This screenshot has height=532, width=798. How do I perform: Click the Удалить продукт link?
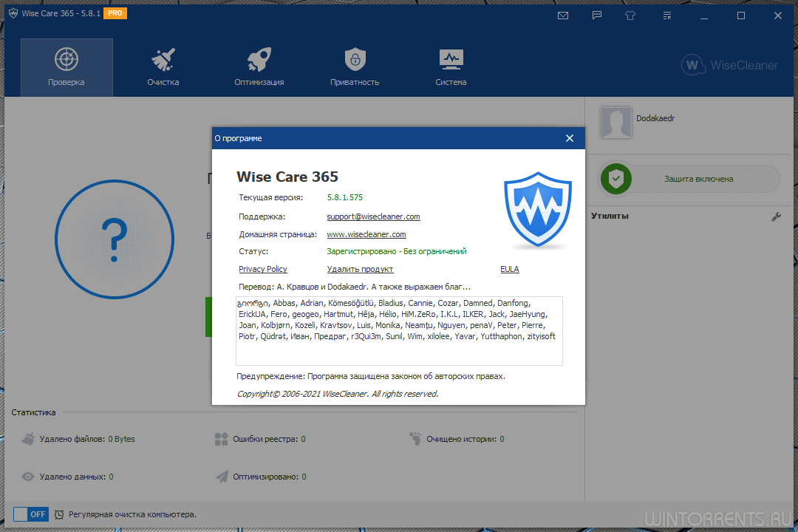pos(360,269)
